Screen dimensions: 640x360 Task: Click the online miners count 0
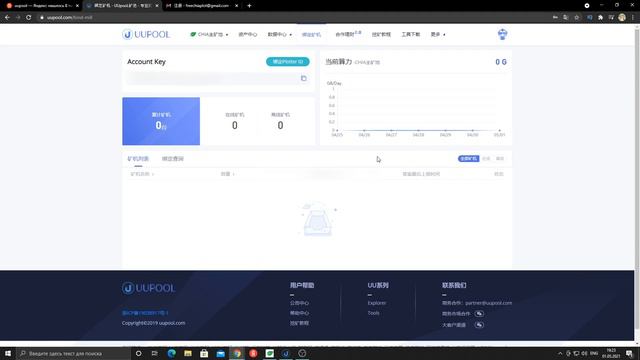235,125
